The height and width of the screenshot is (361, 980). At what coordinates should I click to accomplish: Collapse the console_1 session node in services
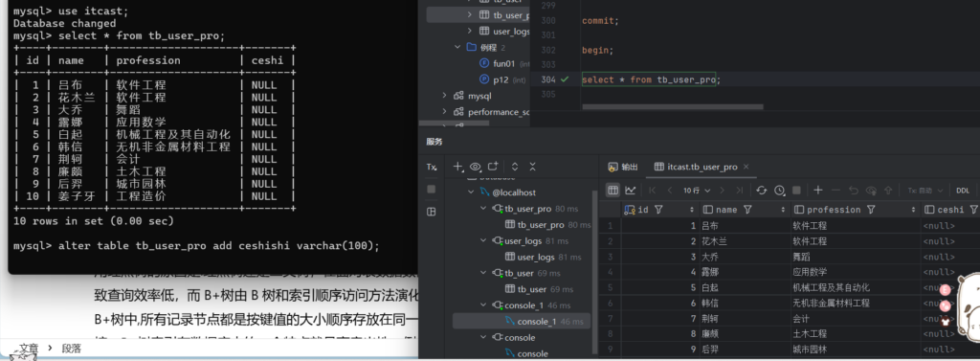(483, 305)
